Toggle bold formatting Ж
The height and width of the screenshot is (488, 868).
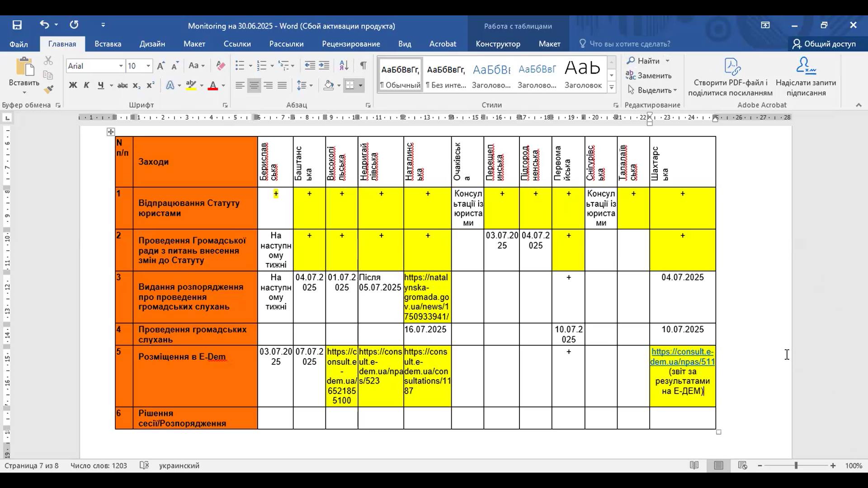73,85
